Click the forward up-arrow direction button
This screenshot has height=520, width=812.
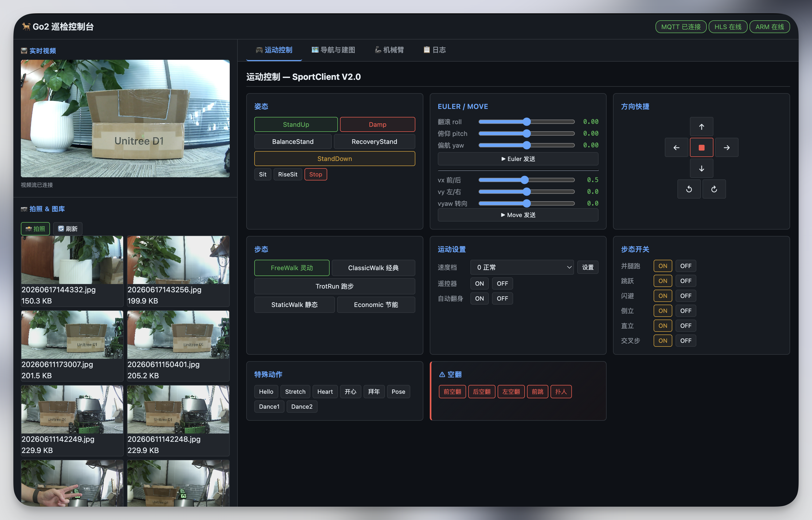[x=701, y=127]
